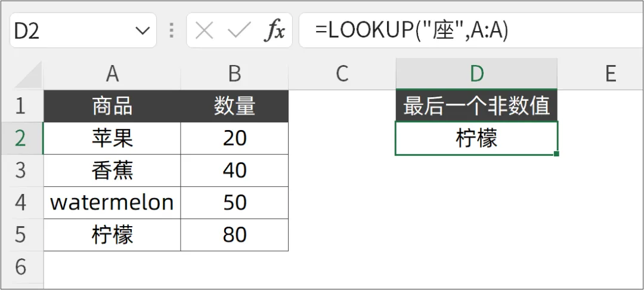Select the 最后一个非数值 header cell
644x290 pixels.
476,106
